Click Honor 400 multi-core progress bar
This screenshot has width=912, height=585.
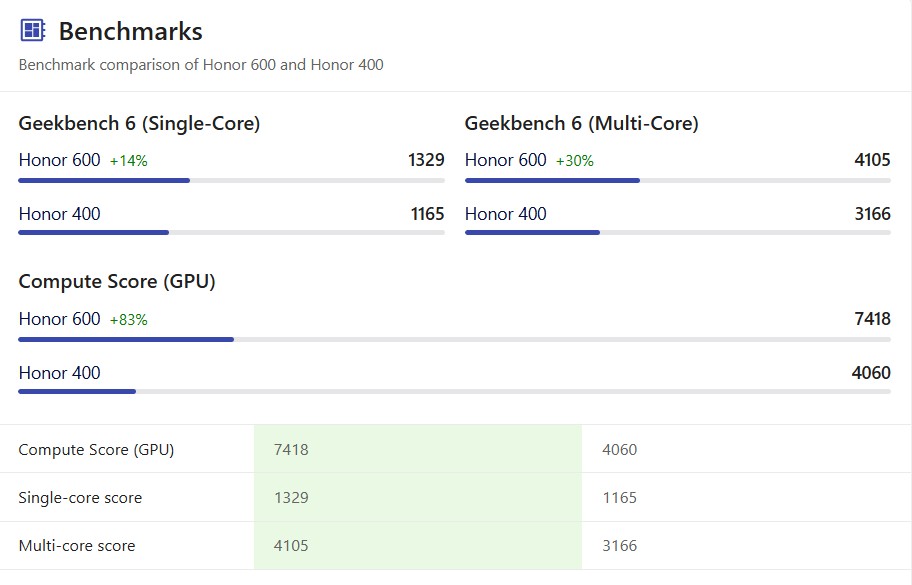point(678,233)
